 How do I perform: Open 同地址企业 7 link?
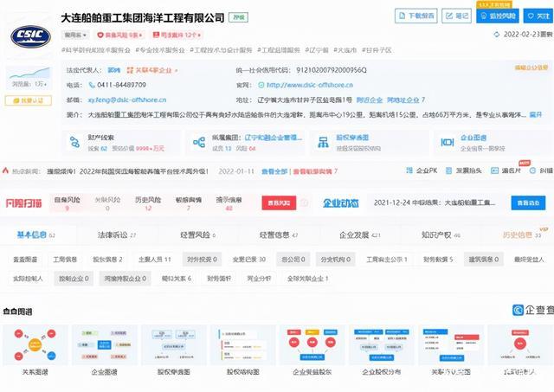pyautogui.click(x=406, y=100)
